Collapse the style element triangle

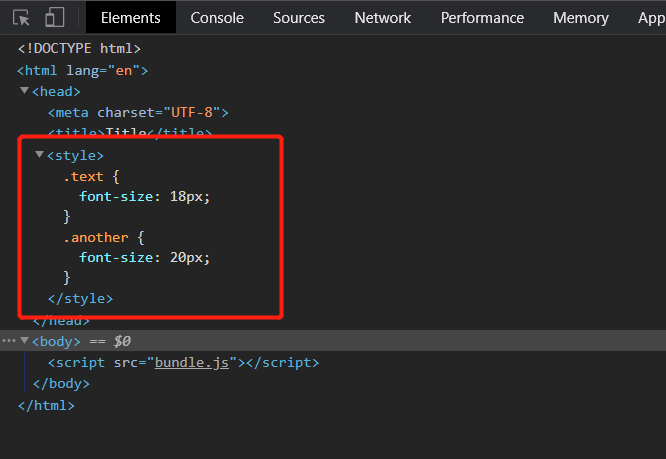[x=40, y=155]
